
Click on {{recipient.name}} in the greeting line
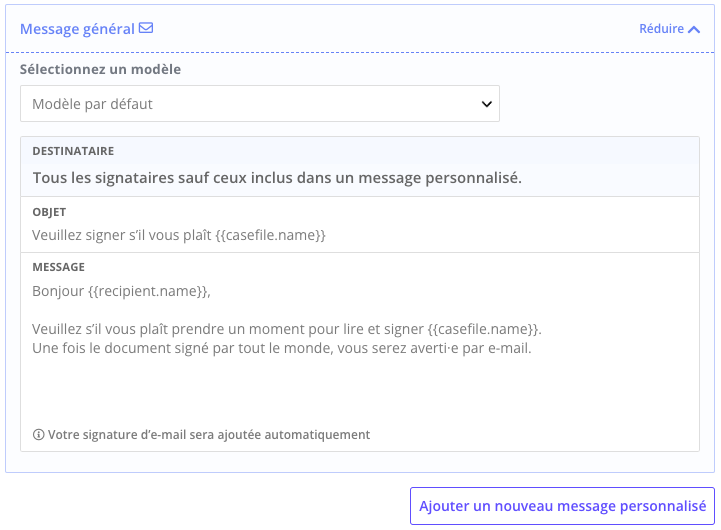click(x=148, y=291)
